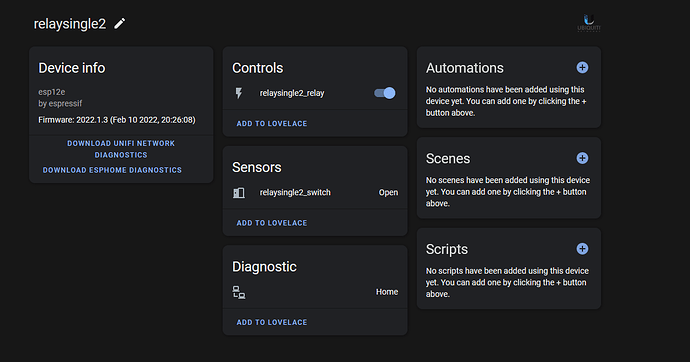The height and width of the screenshot is (362, 690).
Task: Download UniFi Network diagnostics
Action: tap(121, 149)
